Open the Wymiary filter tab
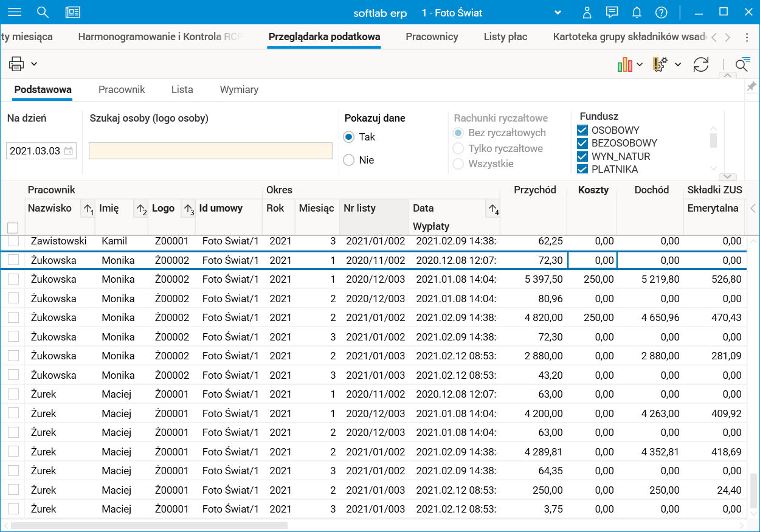Screen dimensions: 760x532 click(x=239, y=89)
